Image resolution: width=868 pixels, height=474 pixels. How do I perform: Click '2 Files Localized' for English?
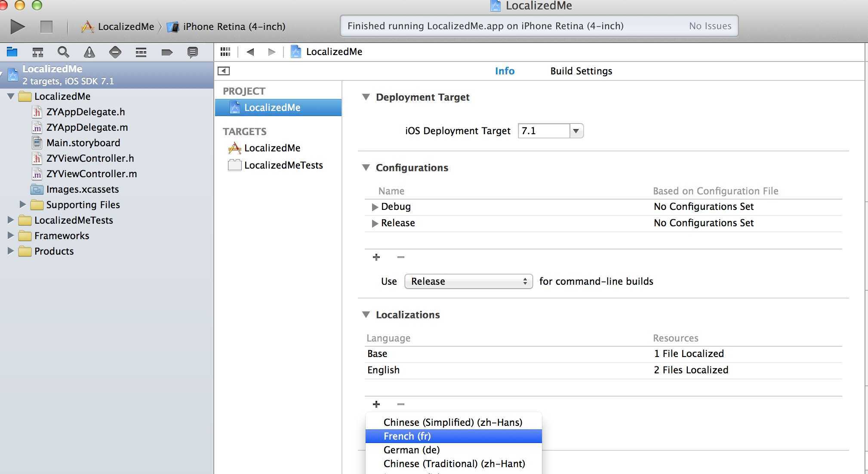coord(691,370)
